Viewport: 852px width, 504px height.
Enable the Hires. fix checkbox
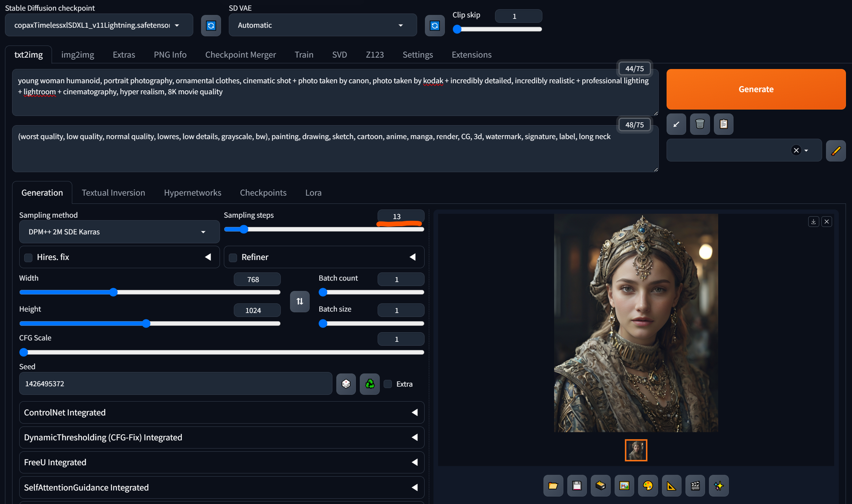(28, 258)
